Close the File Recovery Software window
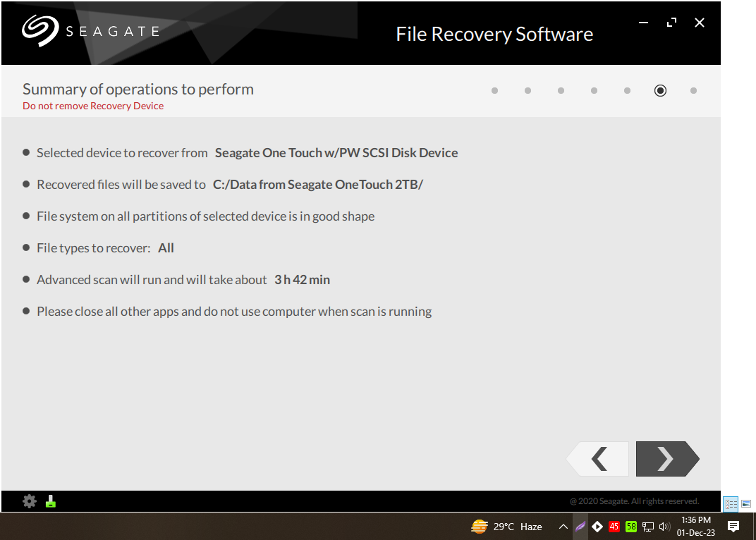 point(699,23)
